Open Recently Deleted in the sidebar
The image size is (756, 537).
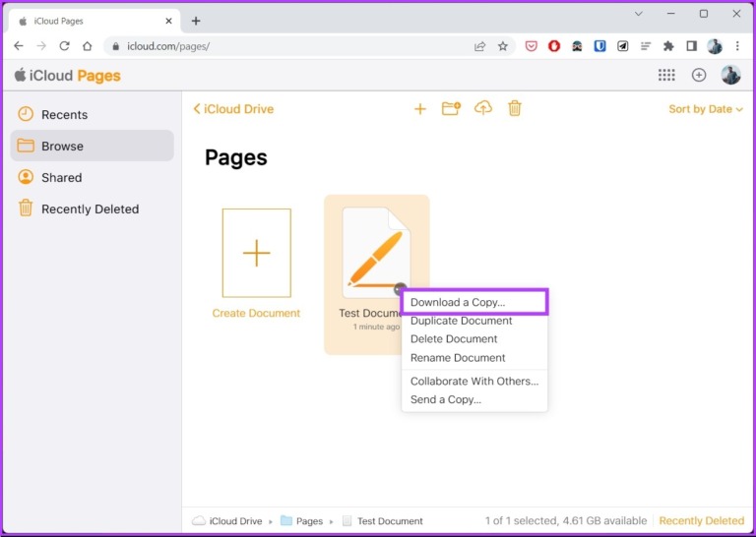point(93,209)
